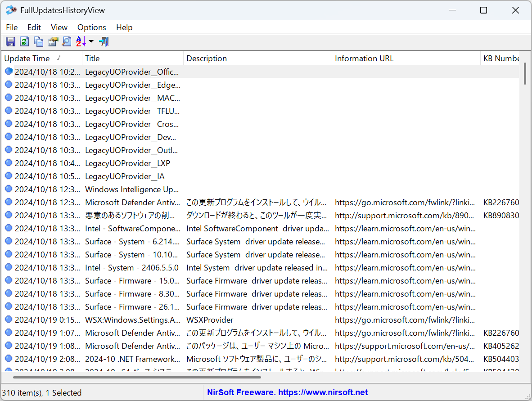Open the Options menu
Screen dimensions: 532x401
91,27
